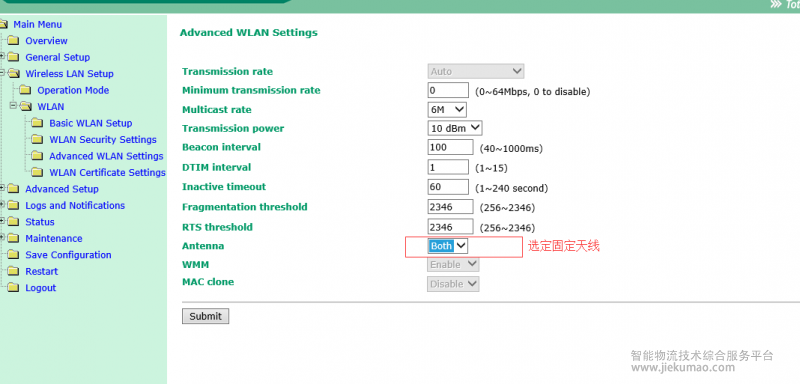Open the Advanced Setup link
Screen dimensions: 800x384
(62, 189)
